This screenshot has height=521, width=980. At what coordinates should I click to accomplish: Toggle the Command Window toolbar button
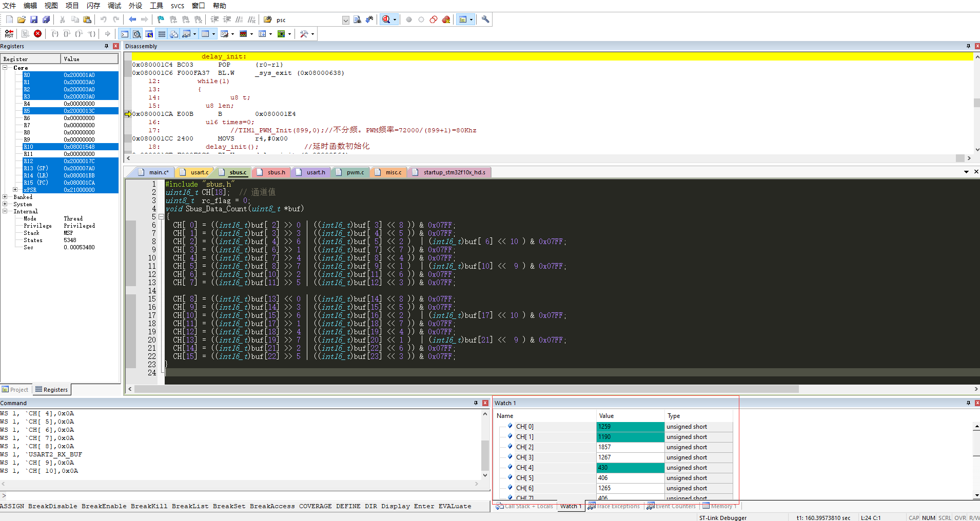tap(125, 34)
